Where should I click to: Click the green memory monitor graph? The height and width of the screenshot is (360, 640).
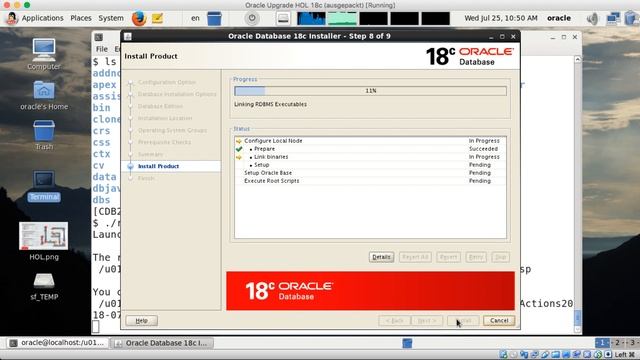[x=342, y=18]
